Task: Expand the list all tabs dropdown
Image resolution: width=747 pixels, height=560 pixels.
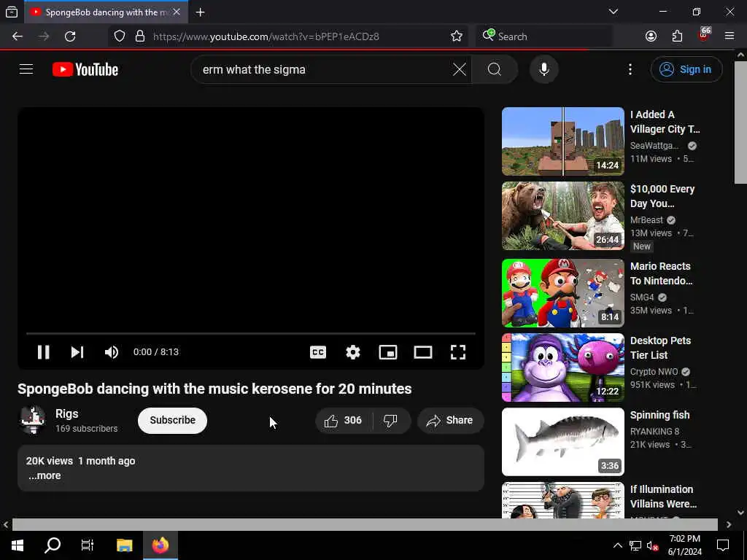Action: pyautogui.click(x=614, y=12)
